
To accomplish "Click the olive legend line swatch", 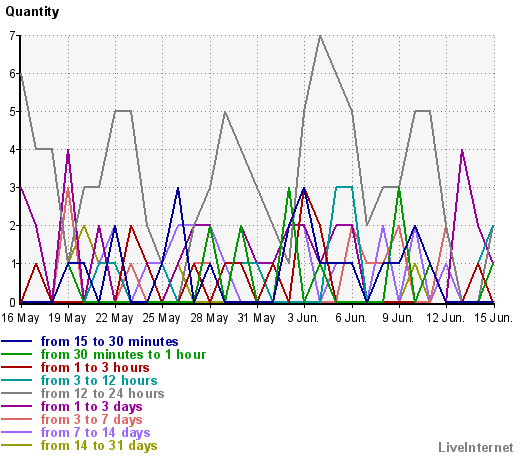I will click(17, 445).
